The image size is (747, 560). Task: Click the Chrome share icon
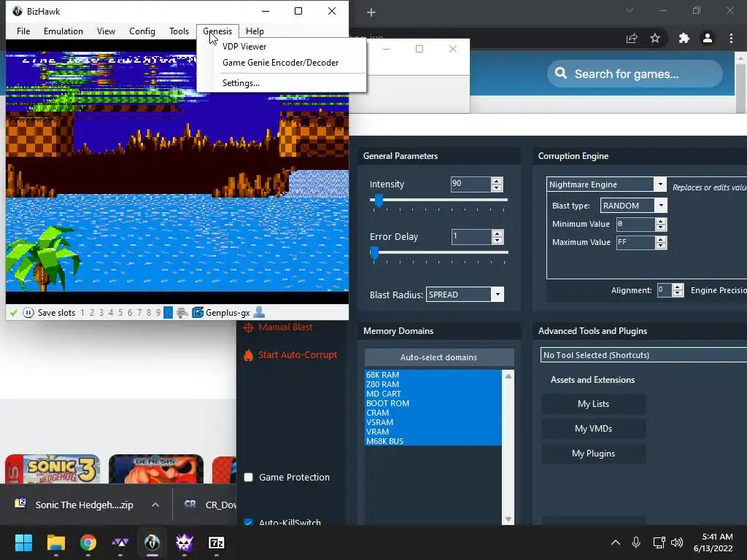[632, 38]
